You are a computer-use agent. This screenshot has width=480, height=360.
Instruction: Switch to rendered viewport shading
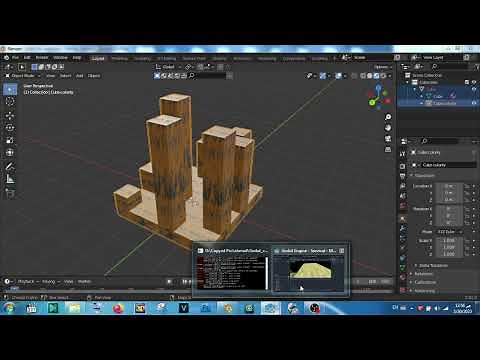pyautogui.click(x=383, y=76)
